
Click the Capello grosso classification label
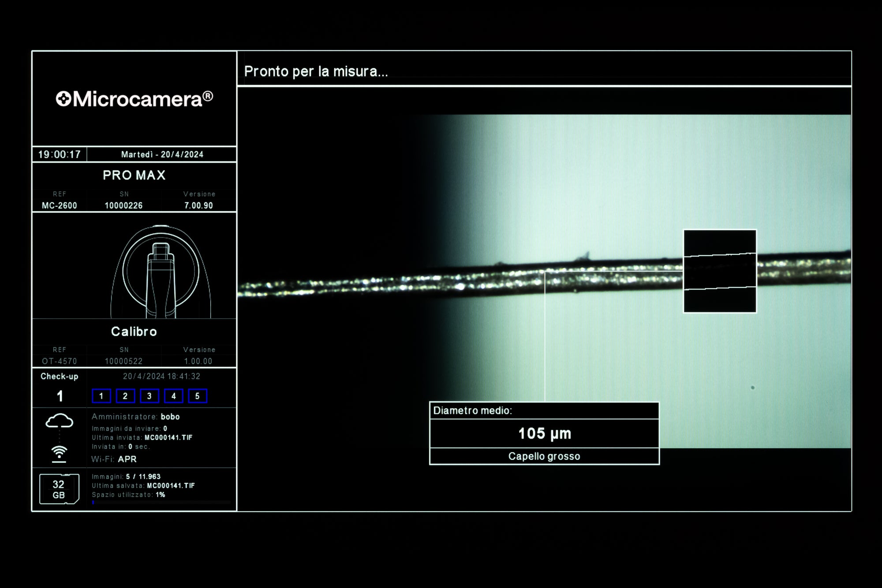click(x=544, y=456)
